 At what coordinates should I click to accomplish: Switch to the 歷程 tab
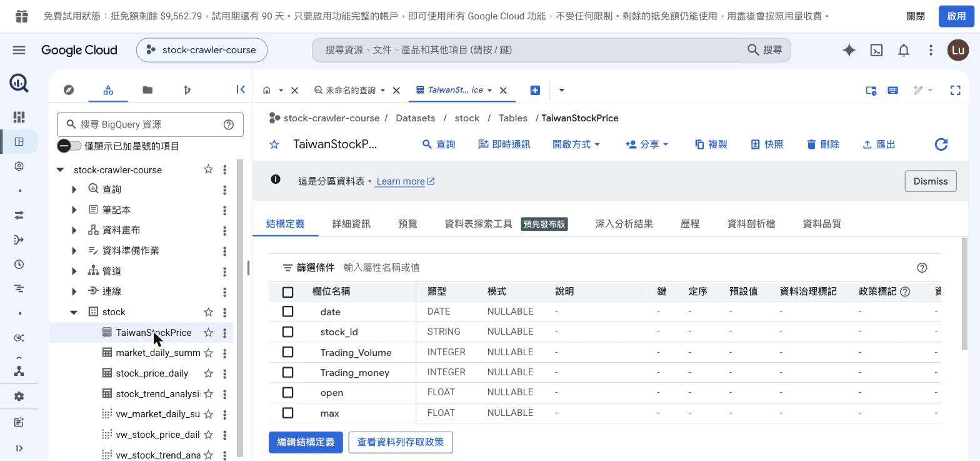(x=690, y=224)
